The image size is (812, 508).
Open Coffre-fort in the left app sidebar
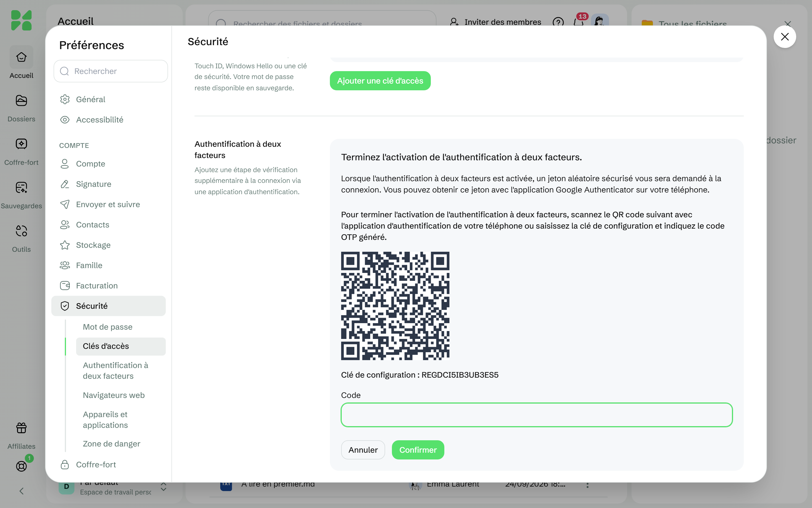(21, 151)
